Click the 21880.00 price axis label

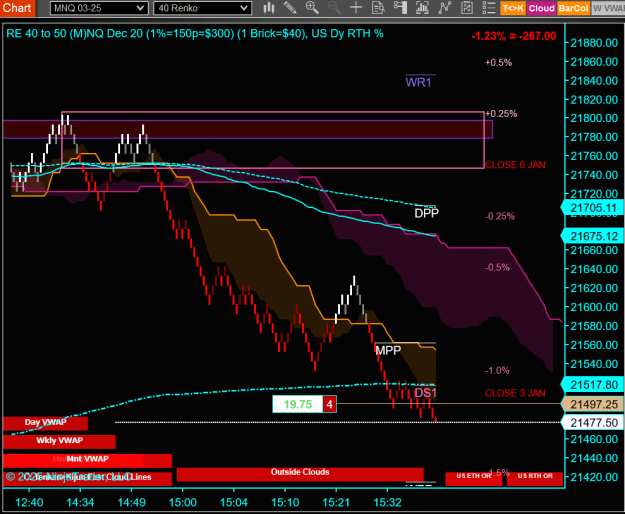[594, 43]
